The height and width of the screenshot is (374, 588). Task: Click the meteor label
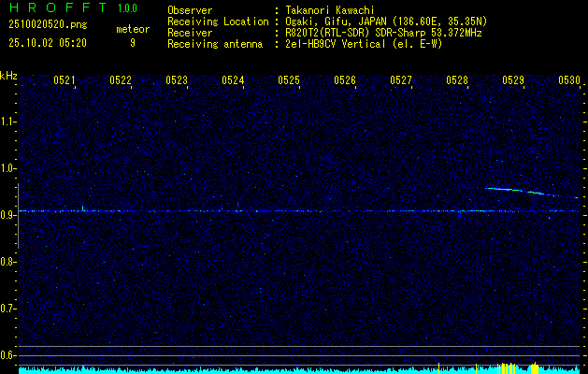tap(133, 29)
